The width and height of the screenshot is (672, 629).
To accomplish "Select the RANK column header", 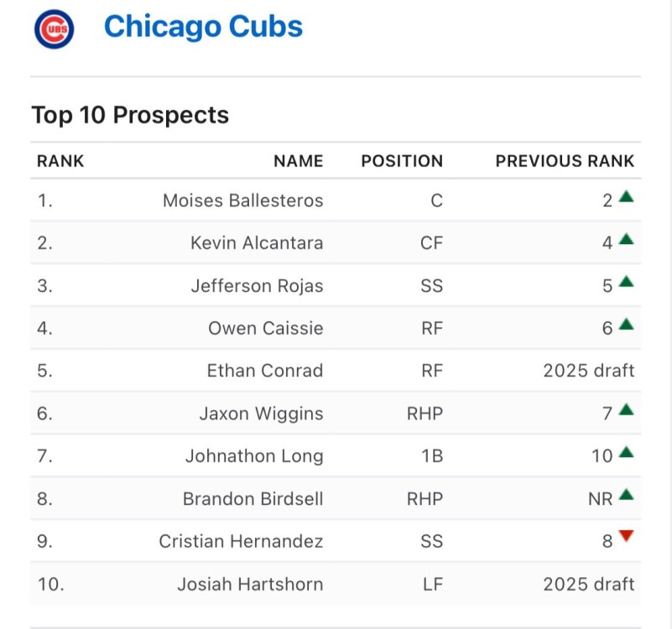I will pyautogui.click(x=60, y=161).
